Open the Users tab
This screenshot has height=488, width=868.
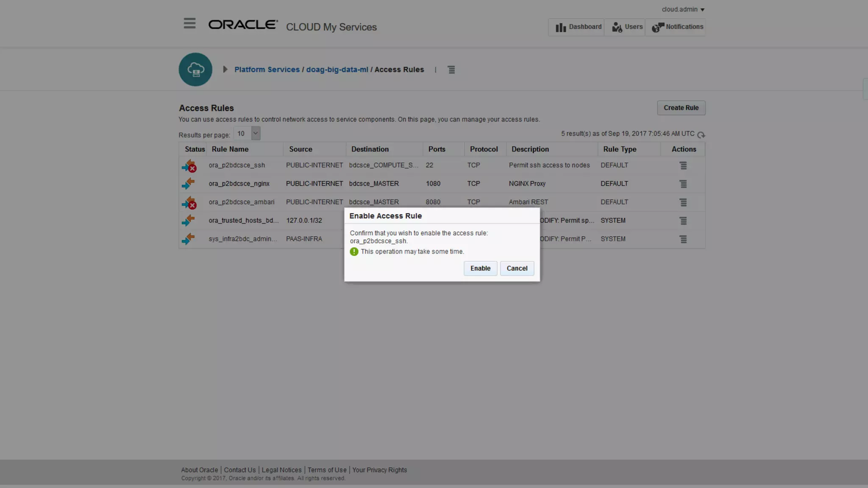point(627,27)
